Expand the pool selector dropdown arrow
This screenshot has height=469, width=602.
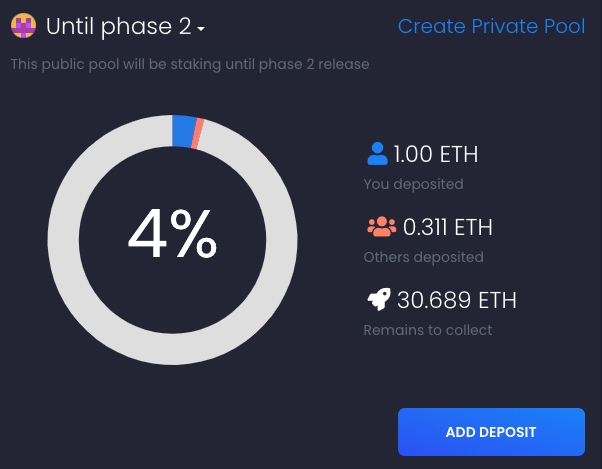coord(201,29)
